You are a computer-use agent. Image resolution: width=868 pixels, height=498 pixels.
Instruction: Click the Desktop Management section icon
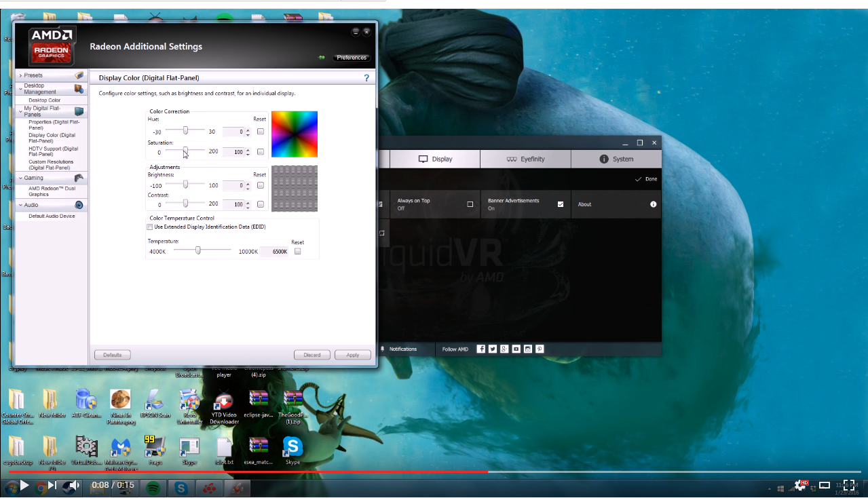pos(79,89)
